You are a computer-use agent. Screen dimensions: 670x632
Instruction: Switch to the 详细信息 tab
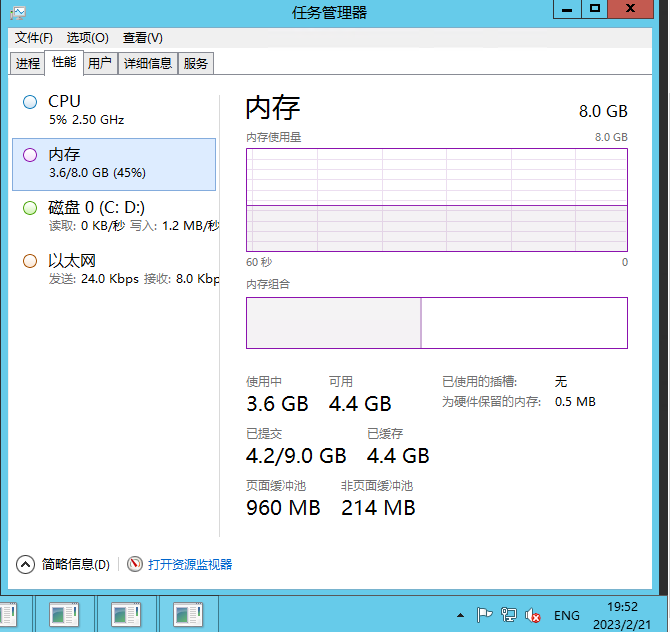coord(148,63)
